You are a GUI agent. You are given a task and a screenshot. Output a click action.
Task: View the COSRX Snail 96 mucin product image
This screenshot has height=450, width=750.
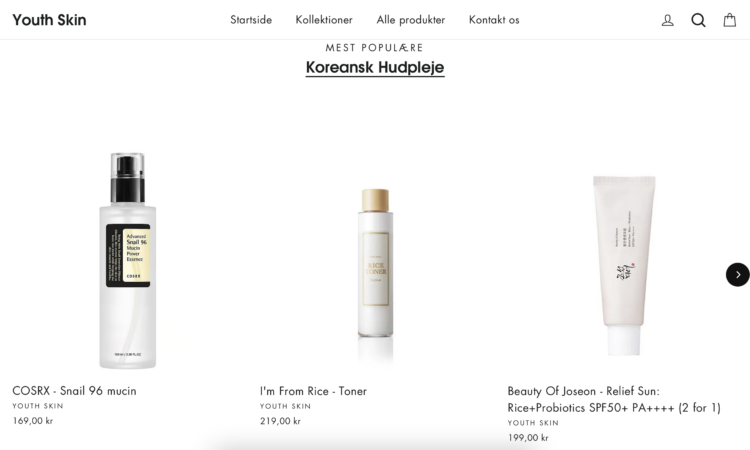click(128, 261)
